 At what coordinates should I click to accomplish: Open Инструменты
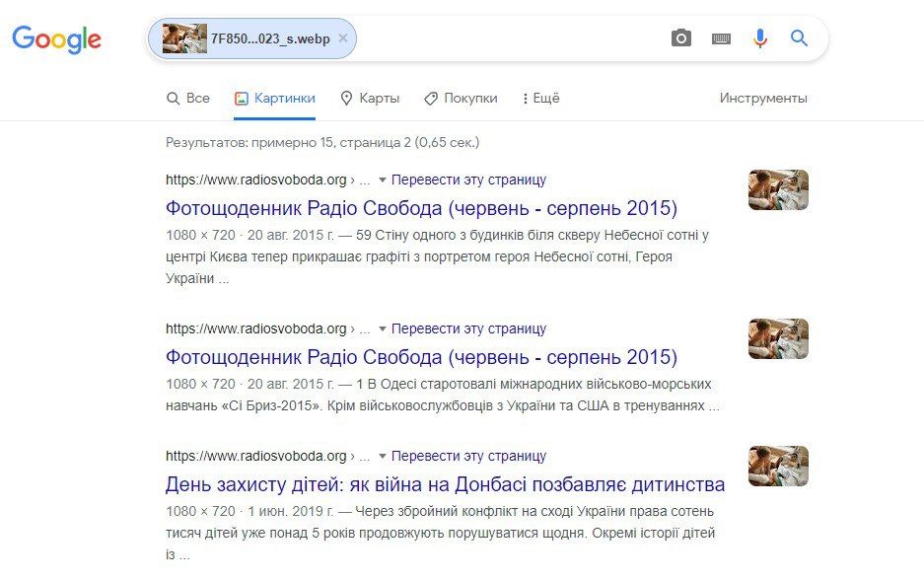pyautogui.click(x=761, y=98)
